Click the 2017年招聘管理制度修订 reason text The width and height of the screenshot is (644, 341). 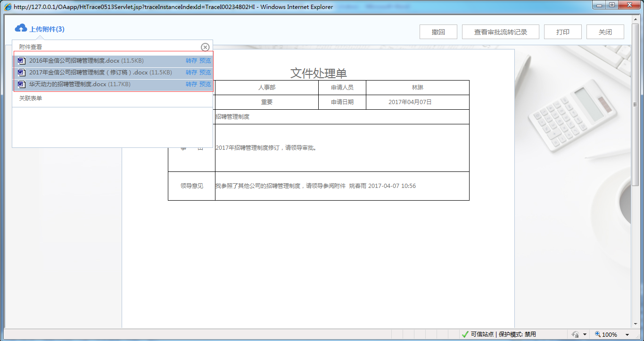(x=267, y=148)
